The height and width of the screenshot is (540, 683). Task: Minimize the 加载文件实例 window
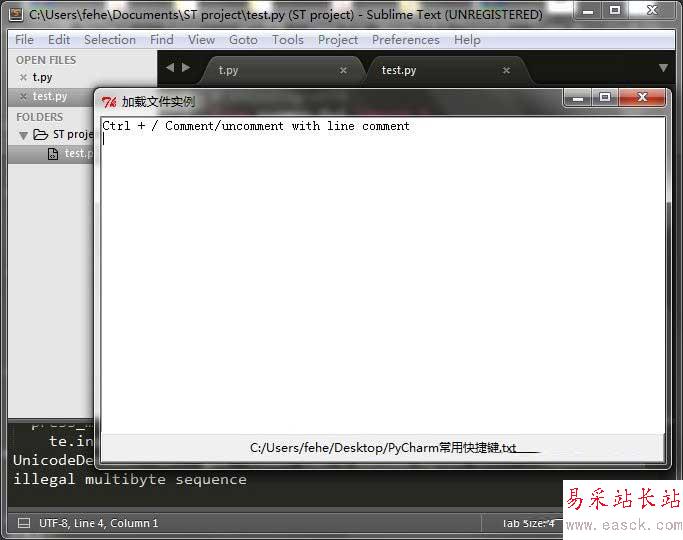pyautogui.click(x=578, y=98)
